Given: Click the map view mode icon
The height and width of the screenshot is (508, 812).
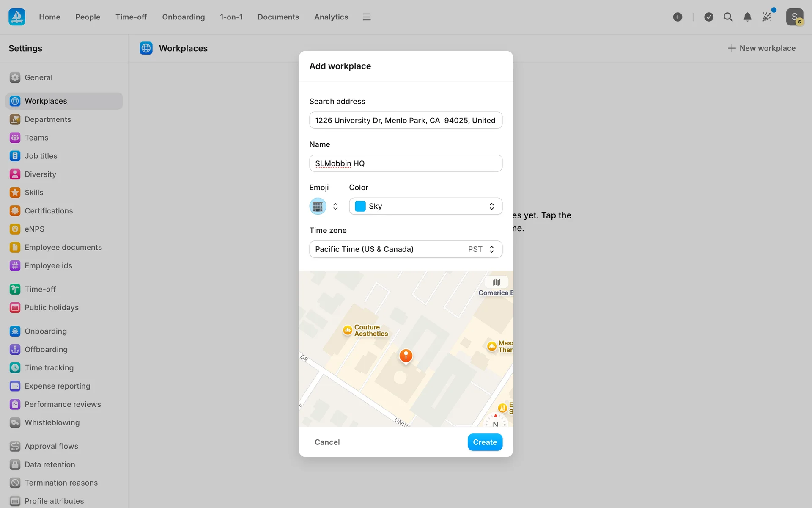Looking at the screenshot, I should (x=497, y=282).
